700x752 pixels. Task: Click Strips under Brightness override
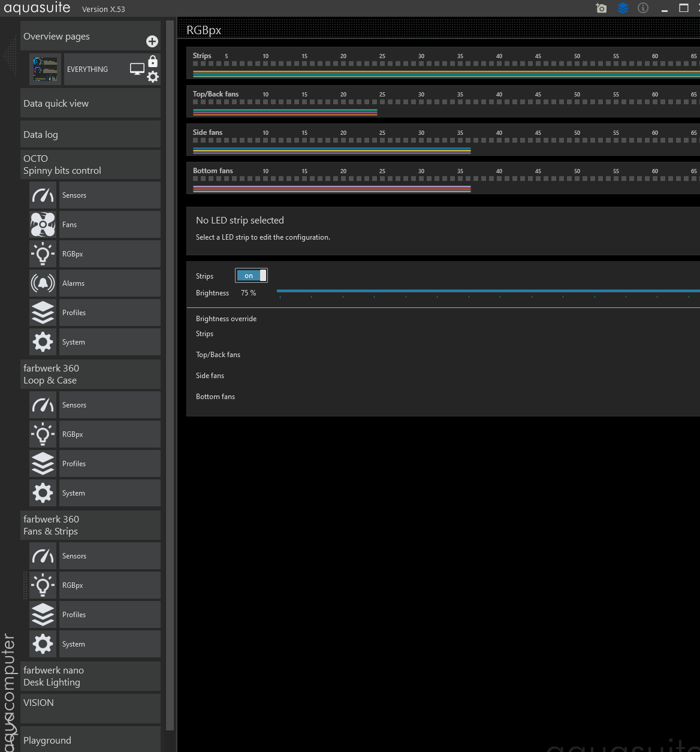click(204, 334)
